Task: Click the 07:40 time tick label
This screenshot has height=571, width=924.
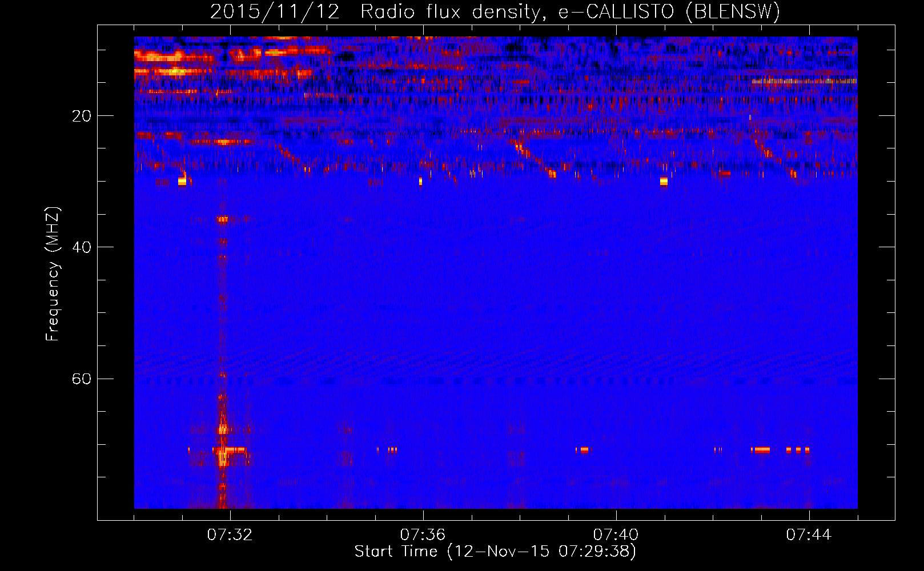Action: (616, 535)
